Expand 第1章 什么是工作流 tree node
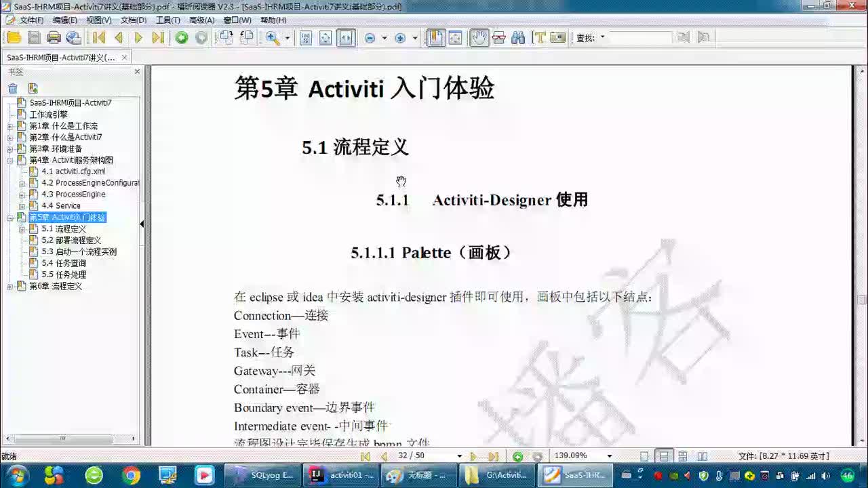 pyautogui.click(x=10, y=126)
